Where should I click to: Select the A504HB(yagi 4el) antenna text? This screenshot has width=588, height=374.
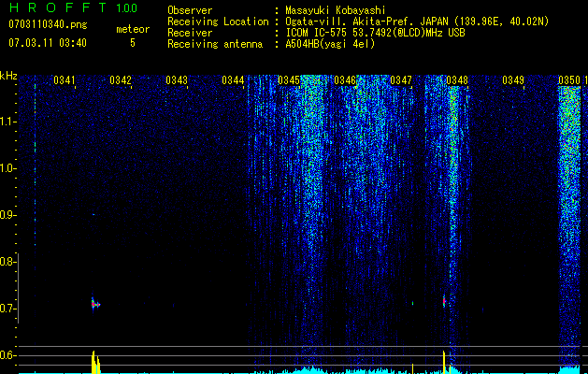click(330, 44)
